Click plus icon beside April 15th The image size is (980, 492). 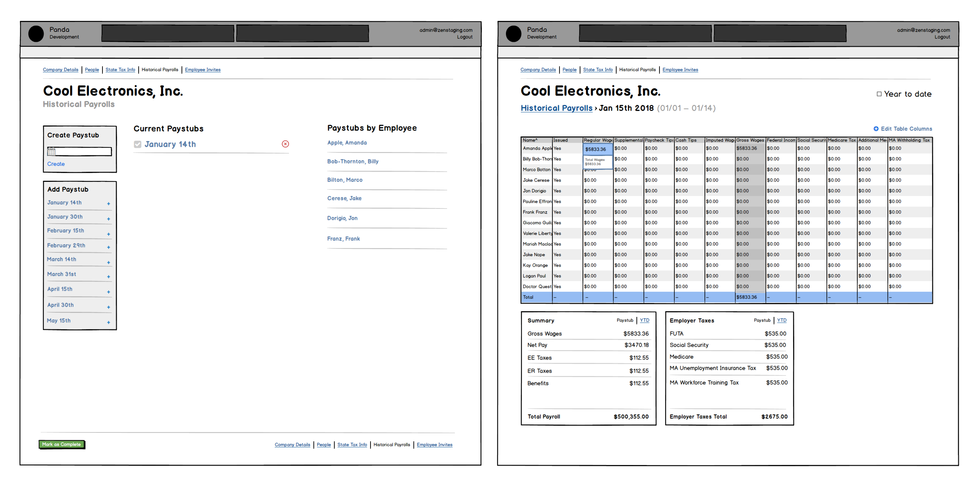108,292
